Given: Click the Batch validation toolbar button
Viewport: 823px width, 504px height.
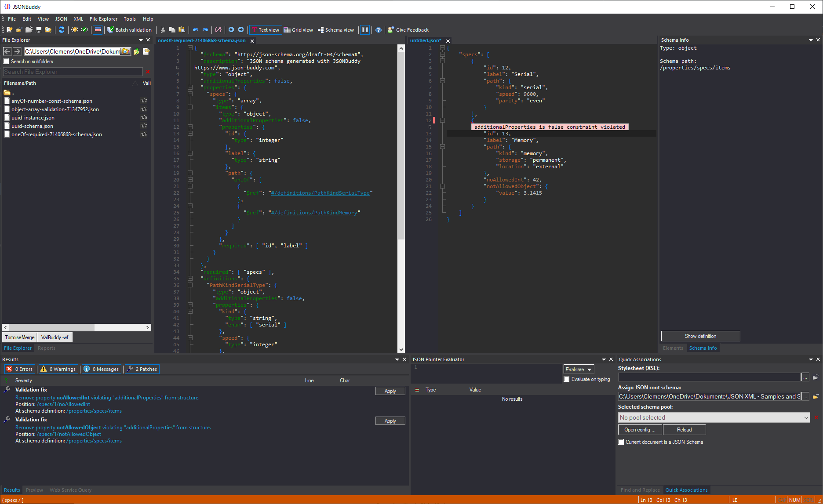Looking at the screenshot, I should pos(130,30).
